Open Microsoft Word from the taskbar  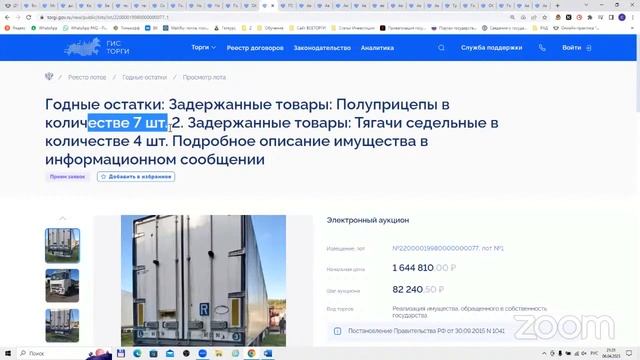pos(268,353)
